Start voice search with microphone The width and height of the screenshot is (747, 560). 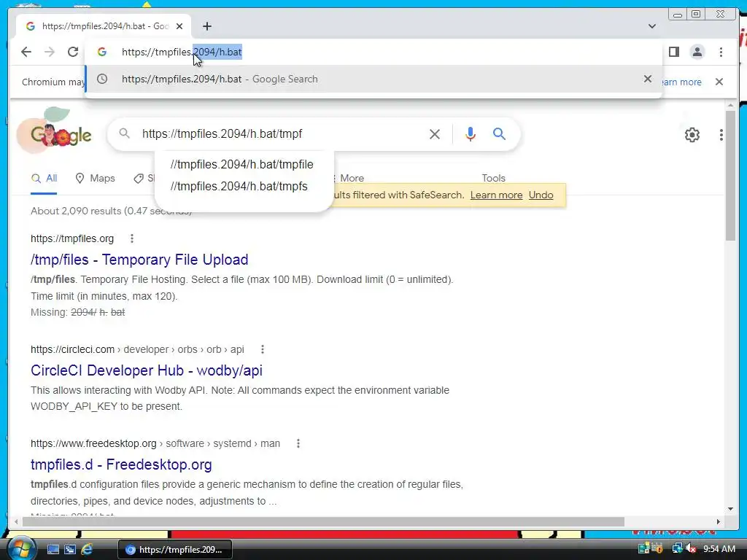471,134
